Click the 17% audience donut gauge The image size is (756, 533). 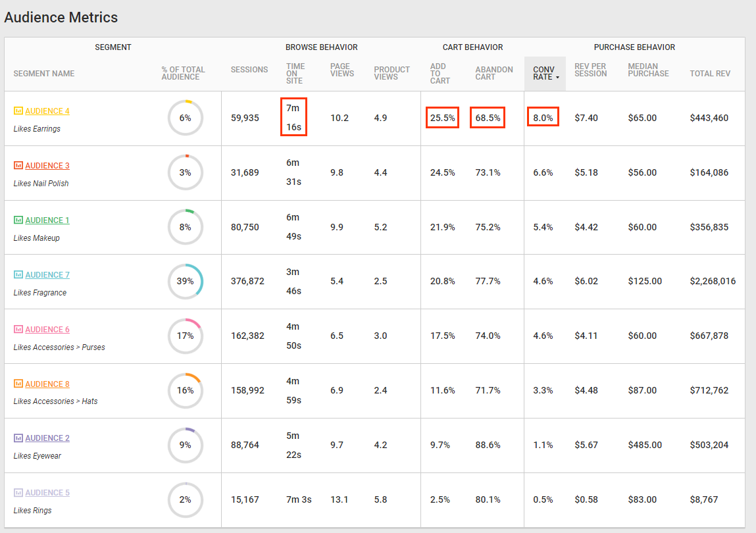click(185, 336)
